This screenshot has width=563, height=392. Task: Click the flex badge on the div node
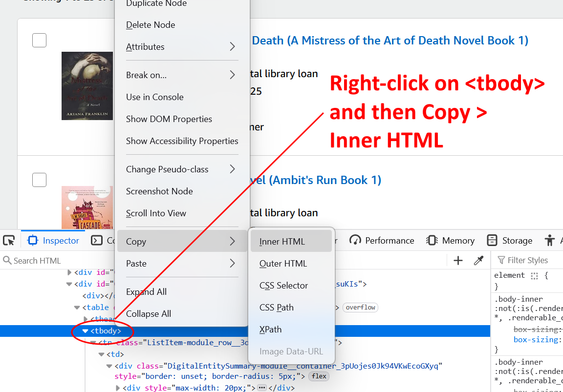[x=319, y=376]
